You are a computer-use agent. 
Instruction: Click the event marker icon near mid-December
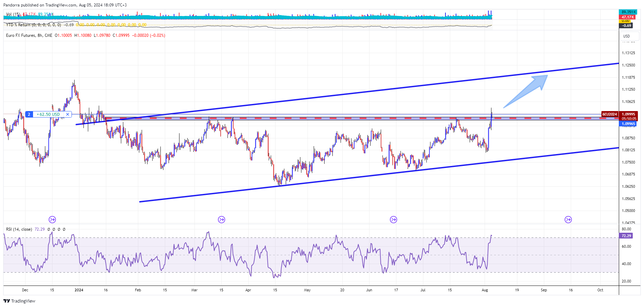pos(52,219)
